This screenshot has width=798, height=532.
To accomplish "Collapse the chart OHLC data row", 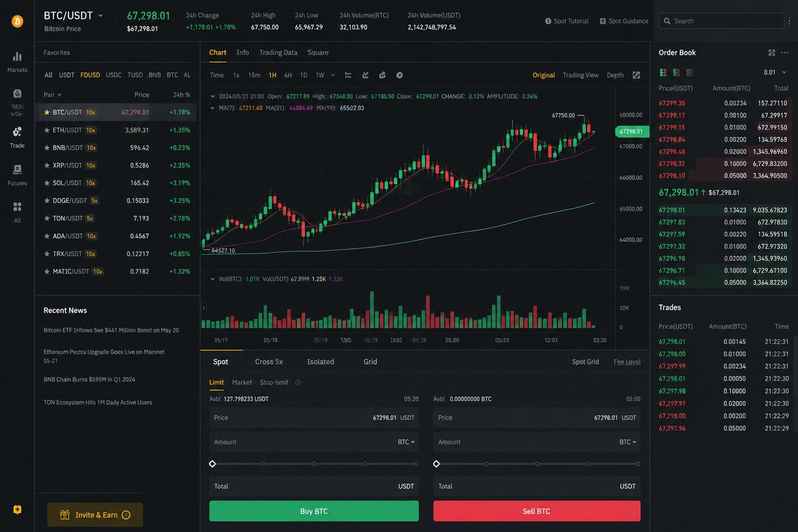I will tap(213, 96).
